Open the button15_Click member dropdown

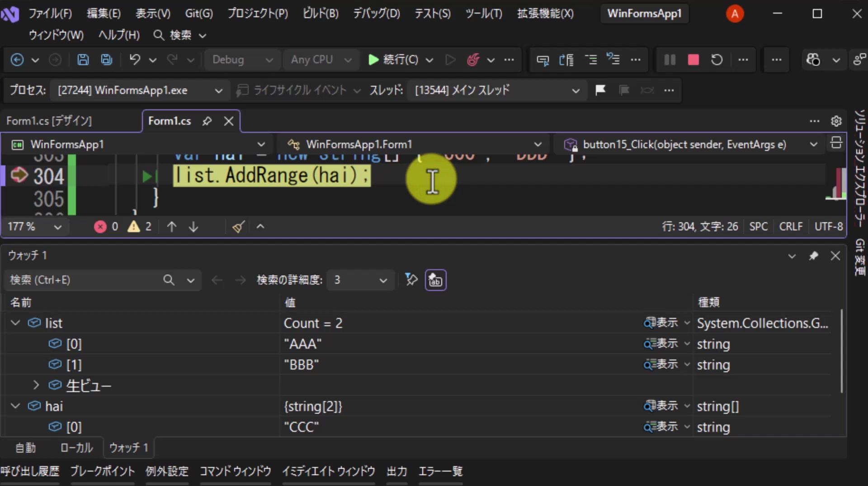tap(690, 145)
